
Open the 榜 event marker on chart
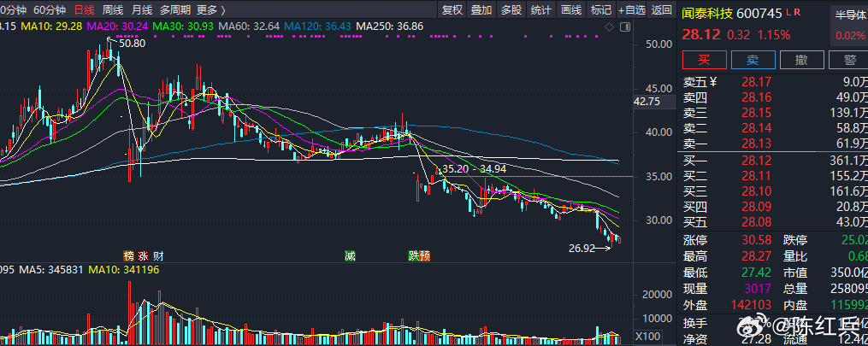click(128, 256)
